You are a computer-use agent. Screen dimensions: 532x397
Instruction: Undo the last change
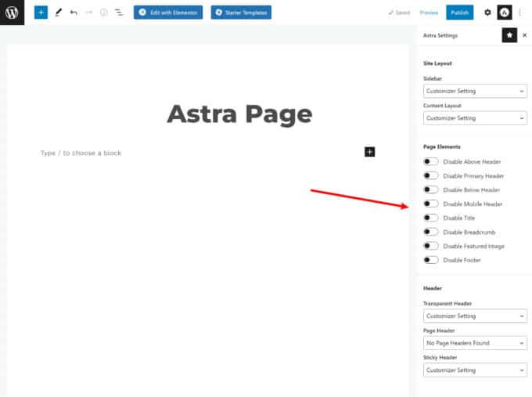[x=74, y=13]
